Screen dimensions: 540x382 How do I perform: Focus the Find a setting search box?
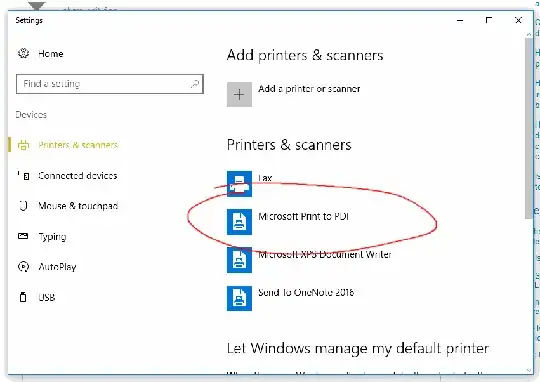tap(110, 84)
